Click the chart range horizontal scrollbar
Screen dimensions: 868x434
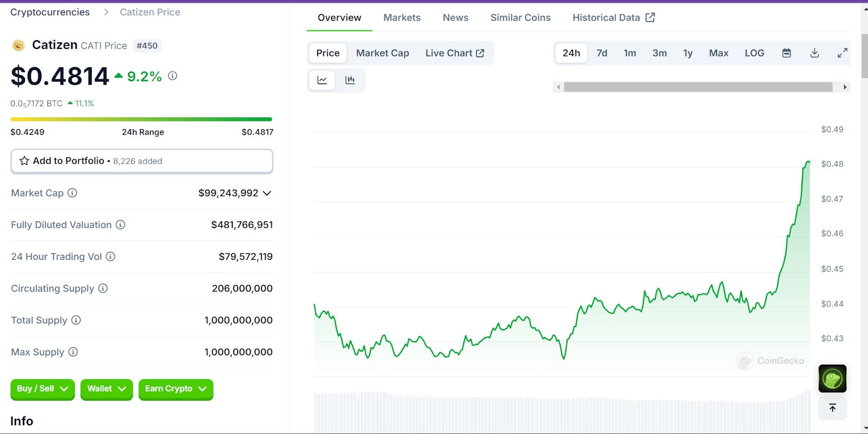698,87
